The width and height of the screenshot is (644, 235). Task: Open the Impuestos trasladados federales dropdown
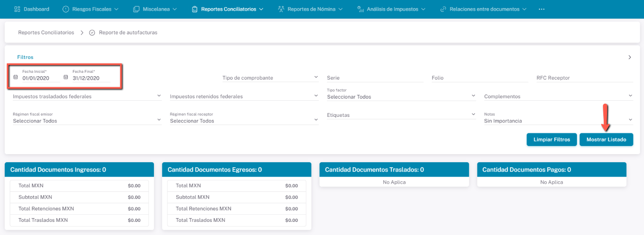pos(159,96)
